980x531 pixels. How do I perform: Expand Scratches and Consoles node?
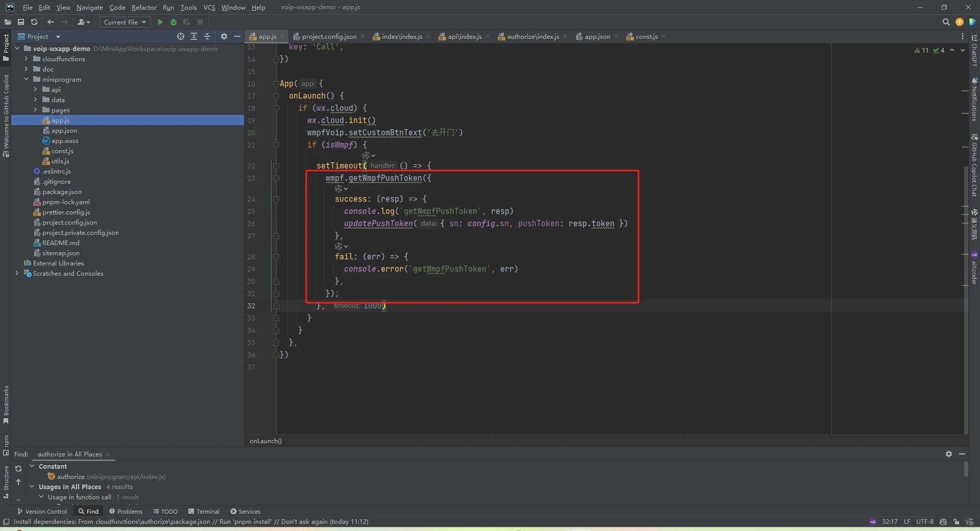coord(17,273)
